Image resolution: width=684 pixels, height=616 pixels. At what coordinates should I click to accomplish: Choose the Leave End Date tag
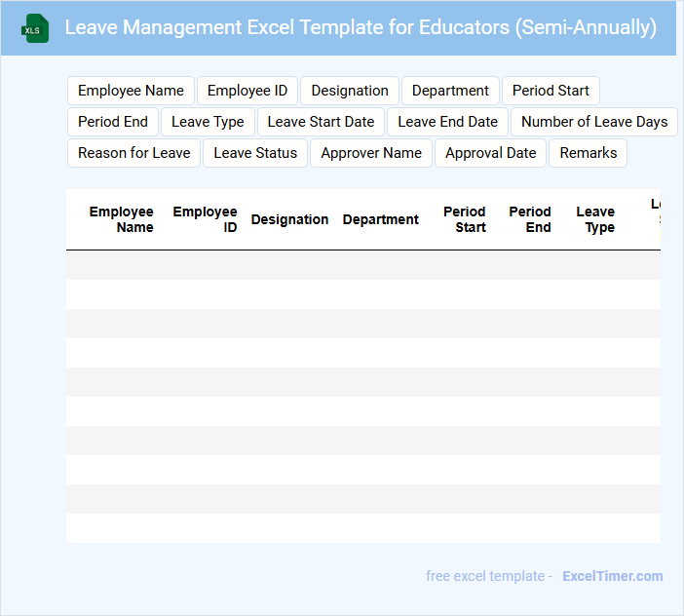click(x=447, y=122)
